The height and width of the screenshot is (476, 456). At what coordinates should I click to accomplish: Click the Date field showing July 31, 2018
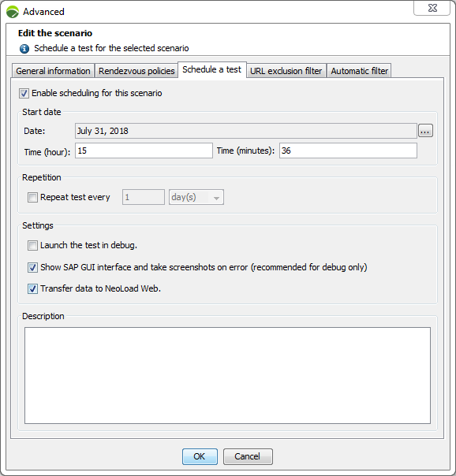point(246,131)
